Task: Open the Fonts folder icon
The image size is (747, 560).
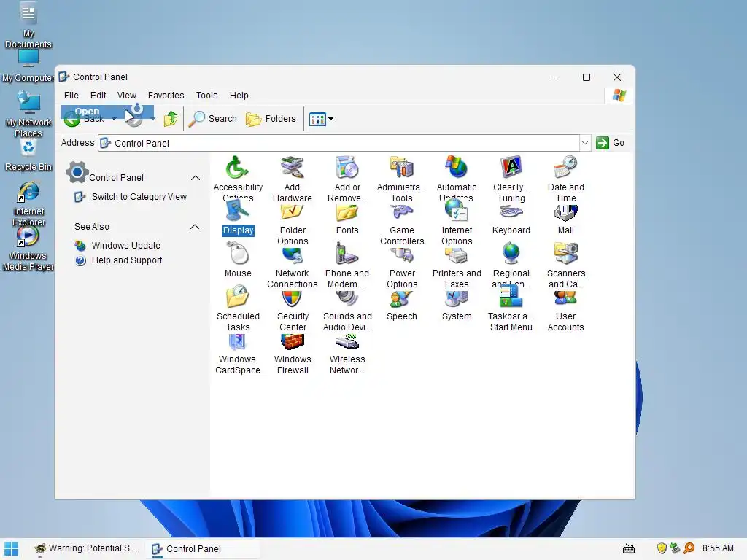Action: 347,212
